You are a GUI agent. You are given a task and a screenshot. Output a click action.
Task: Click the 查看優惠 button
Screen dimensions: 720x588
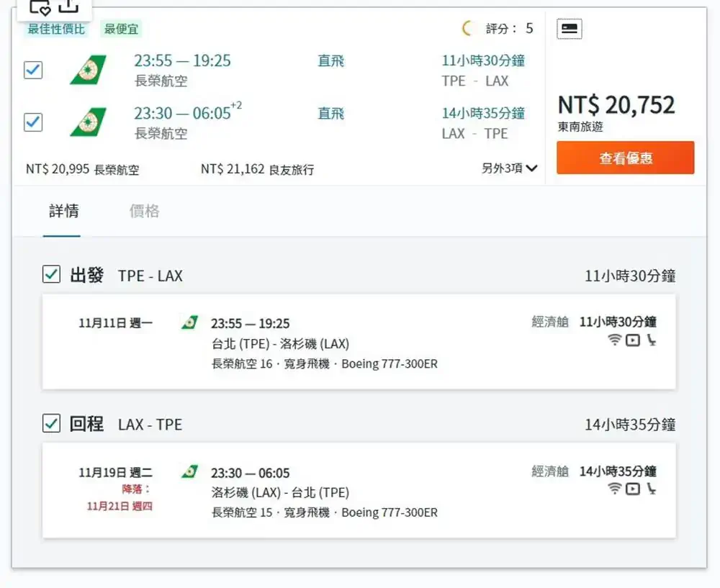click(626, 158)
